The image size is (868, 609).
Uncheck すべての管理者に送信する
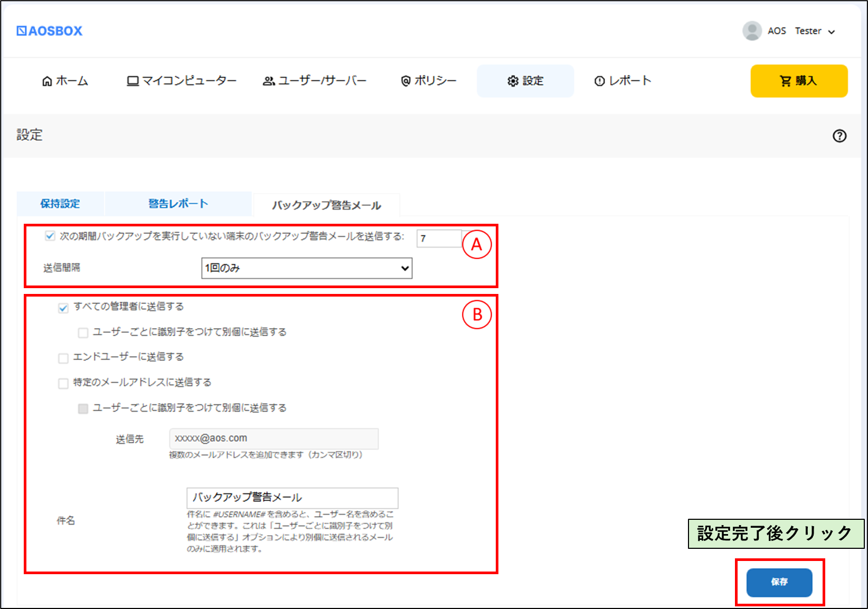[x=63, y=308]
